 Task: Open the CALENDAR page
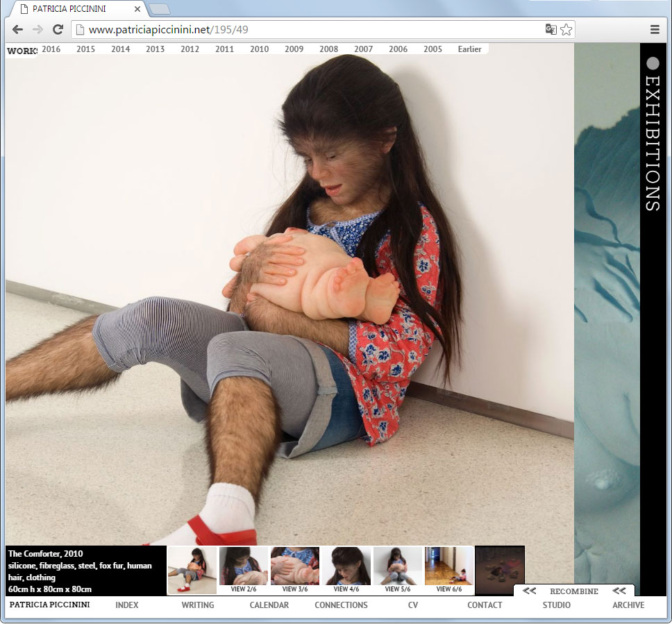(x=269, y=605)
